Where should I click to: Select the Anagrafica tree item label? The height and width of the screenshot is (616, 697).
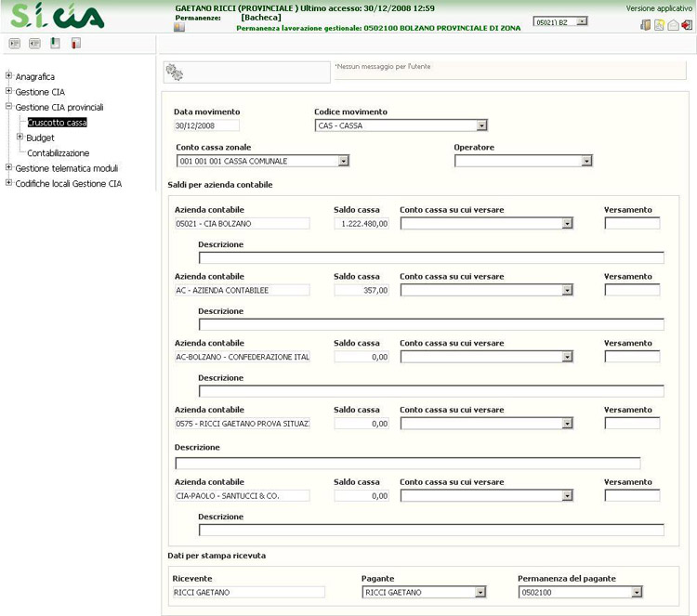(x=35, y=77)
